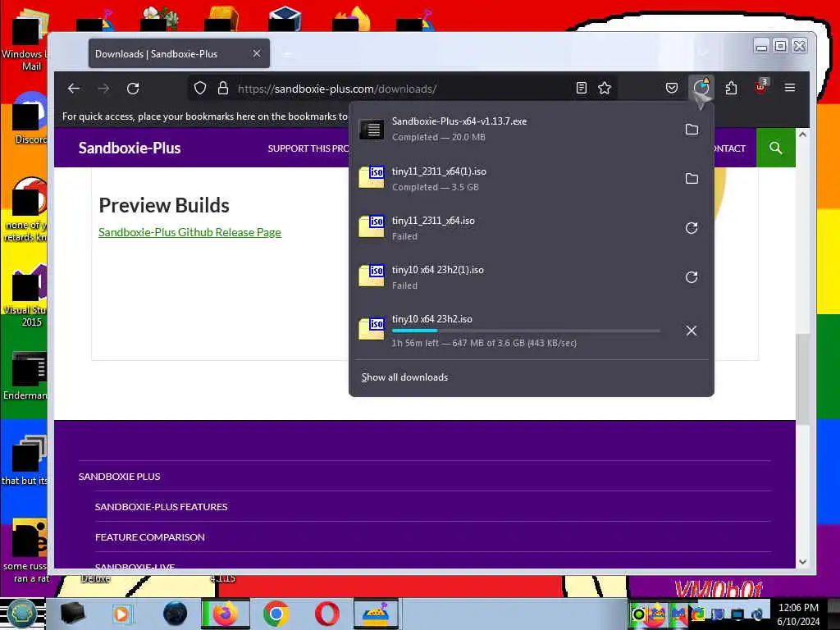Viewport: 840px width, 630px height.
Task: Launch Opera from the taskbar
Action: click(x=326, y=614)
